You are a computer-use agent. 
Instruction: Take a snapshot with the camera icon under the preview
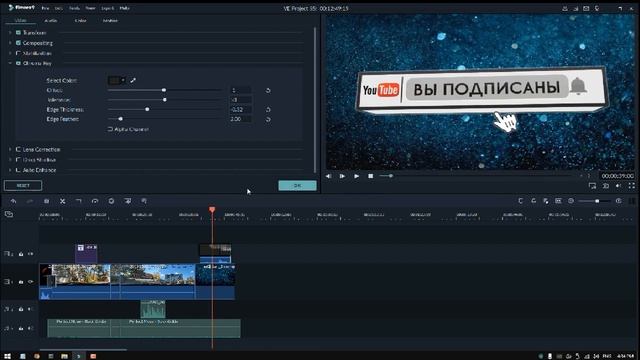point(606,186)
